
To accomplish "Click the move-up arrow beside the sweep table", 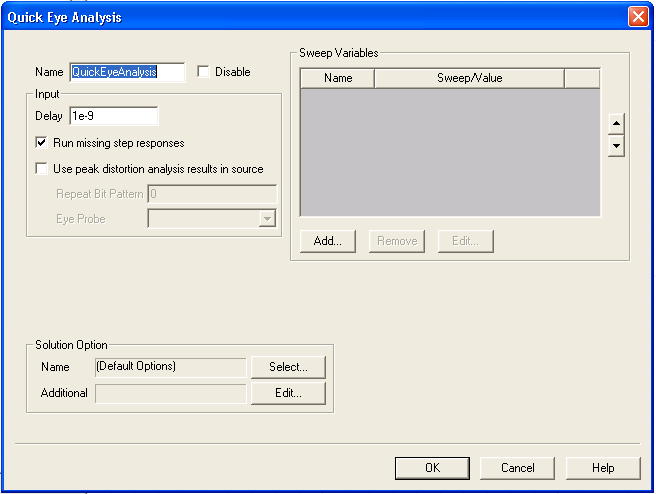I will (x=616, y=124).
